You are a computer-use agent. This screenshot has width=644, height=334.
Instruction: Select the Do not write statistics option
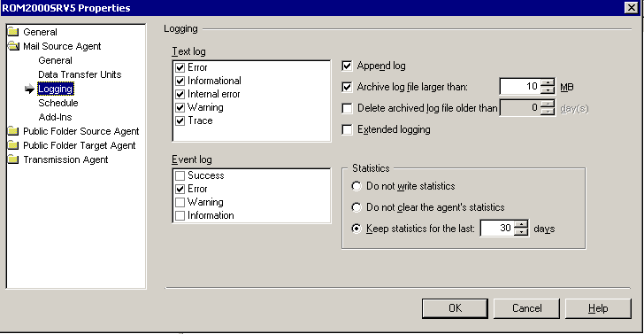coord(356,186)
